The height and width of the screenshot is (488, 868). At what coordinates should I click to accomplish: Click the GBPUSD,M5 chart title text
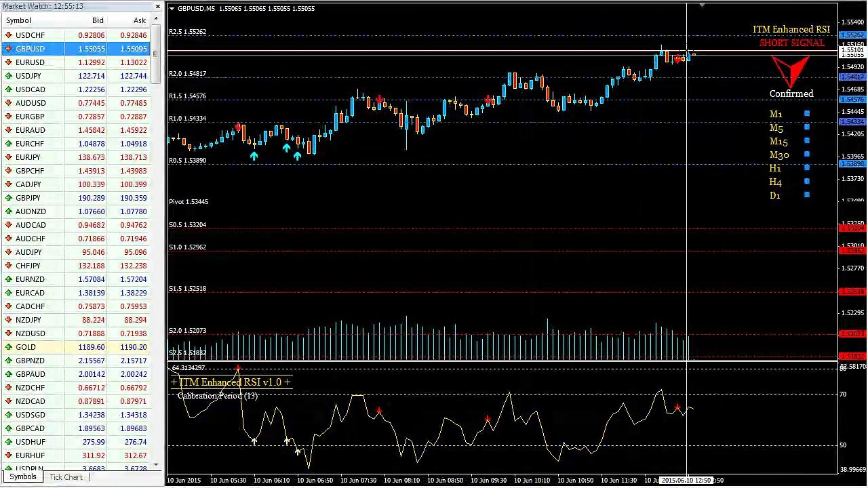coord(197,8)
